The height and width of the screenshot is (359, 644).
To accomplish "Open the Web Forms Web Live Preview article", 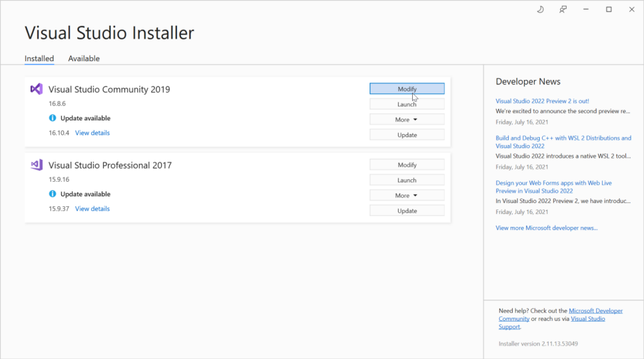I will tap(554, 187).
